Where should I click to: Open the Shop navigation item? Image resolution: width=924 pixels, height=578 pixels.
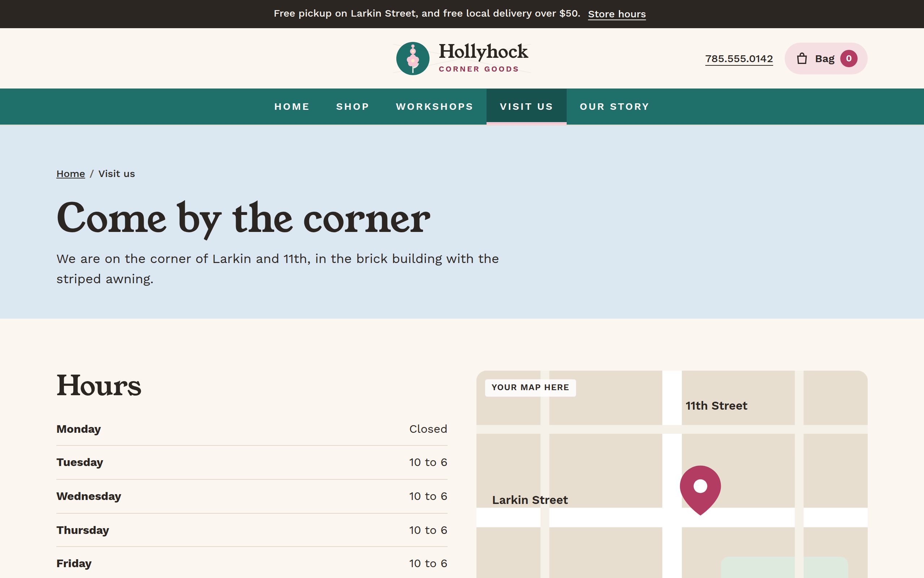pos(352,107)
